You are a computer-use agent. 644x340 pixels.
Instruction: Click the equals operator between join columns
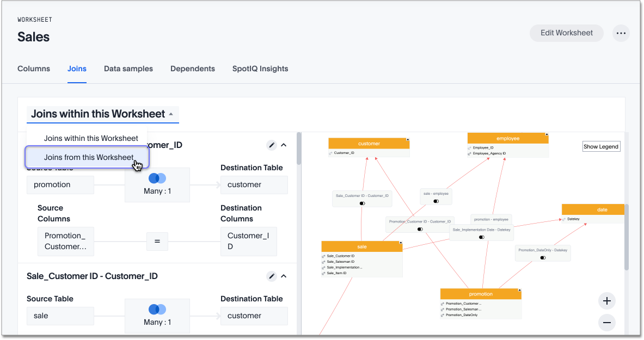(157, 241)
